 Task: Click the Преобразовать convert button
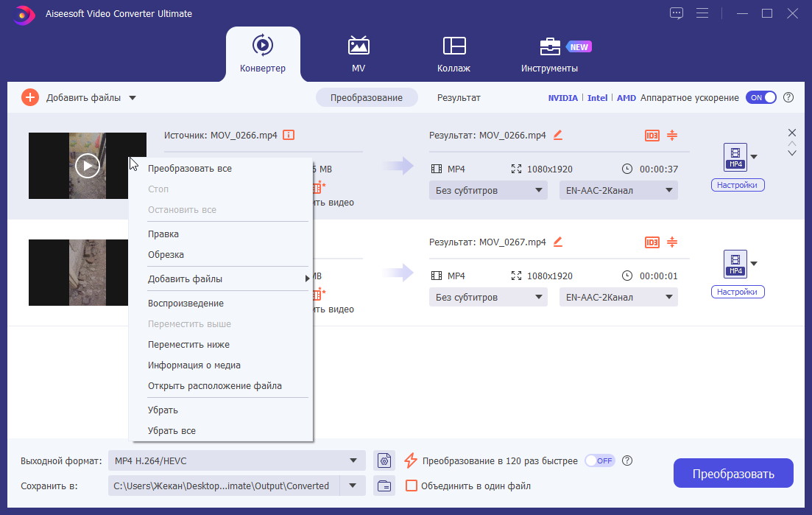732,473
